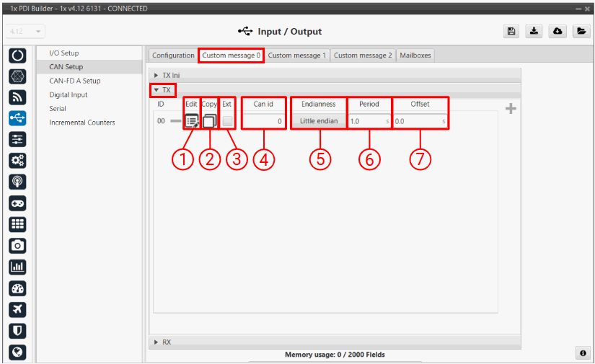Click the Can id input field
Viewport: 595px width, 364px height.
tap(264, 121)
